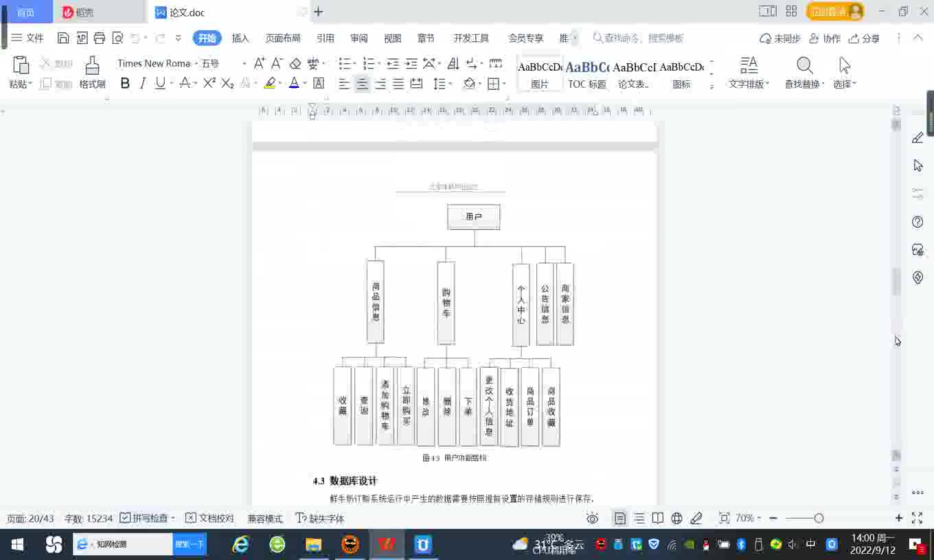Switch to Reading view book icon in the status bar
This screenshot has height=560, width=934.
658,518
